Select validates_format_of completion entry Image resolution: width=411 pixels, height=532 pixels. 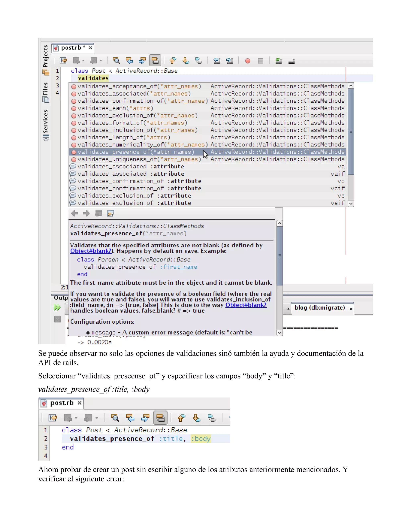(x=207, y=123)
